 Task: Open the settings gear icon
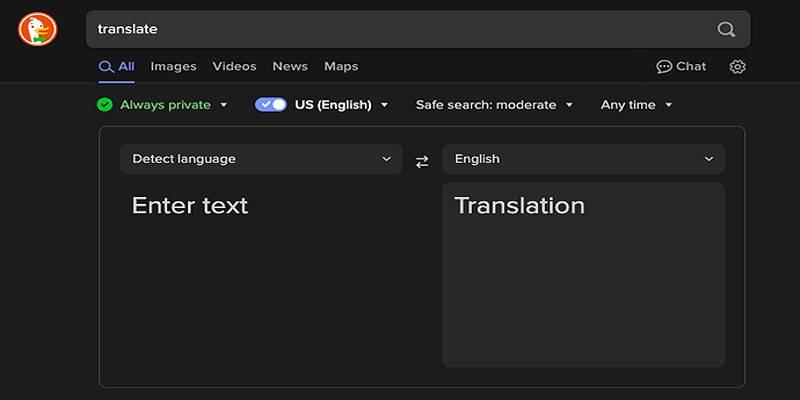[738, 67]
